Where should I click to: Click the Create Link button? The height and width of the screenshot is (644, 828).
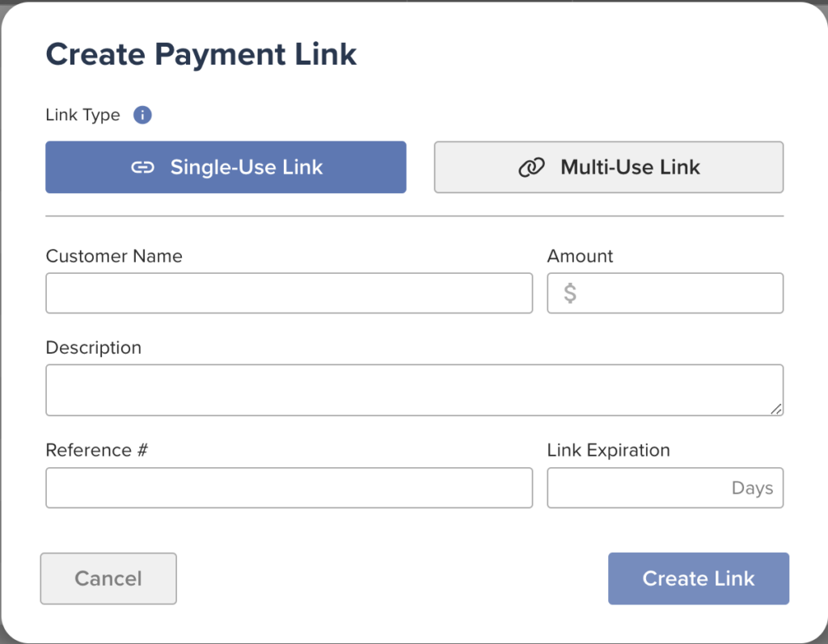click(698, 579)
